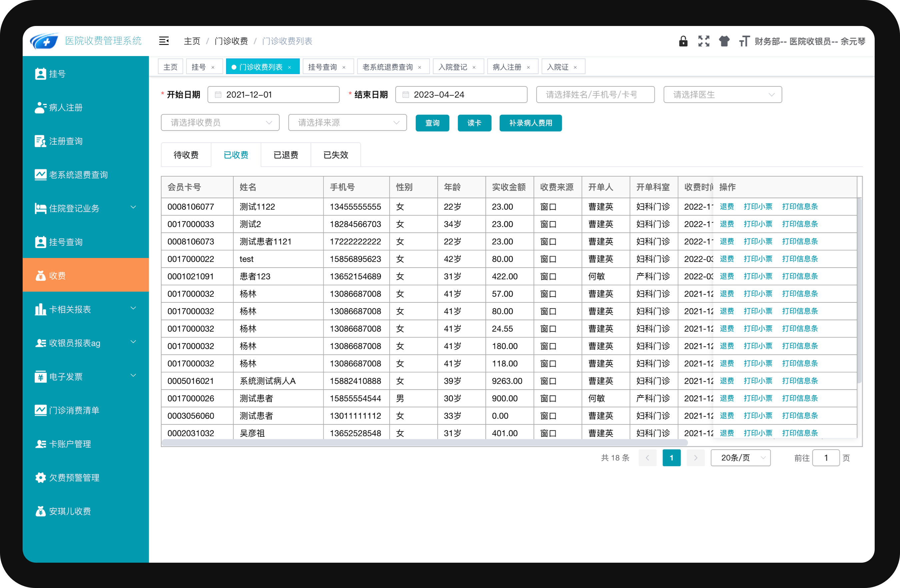This screenshot has width=900, height=588.
Task: Switch to 已收费 tab
Action: point(236,155)
